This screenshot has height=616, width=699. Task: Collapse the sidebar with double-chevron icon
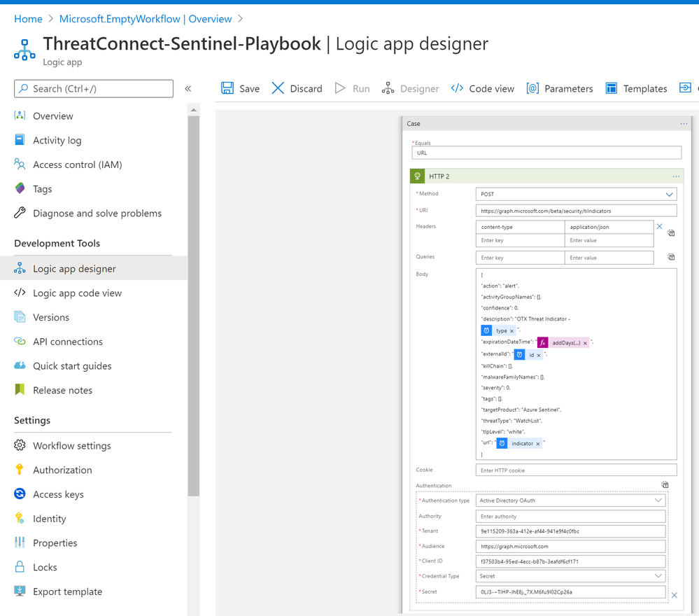click(188, 88)
